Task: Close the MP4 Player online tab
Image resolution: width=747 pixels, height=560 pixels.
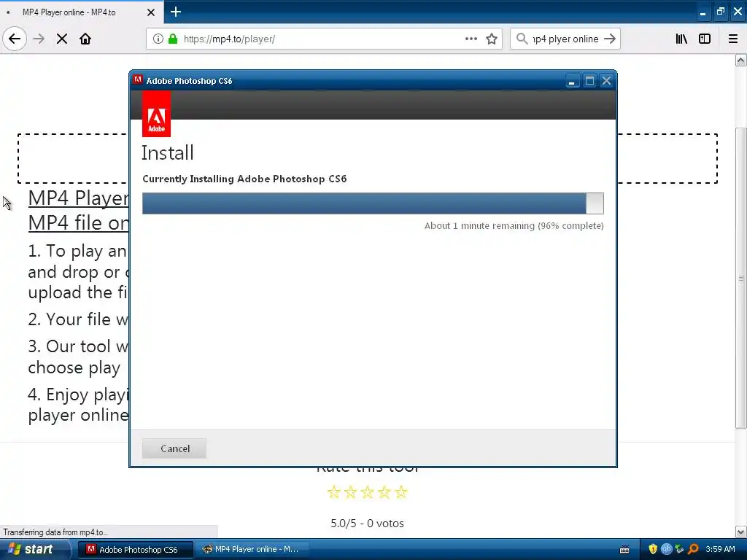Action: coord(150,12)
